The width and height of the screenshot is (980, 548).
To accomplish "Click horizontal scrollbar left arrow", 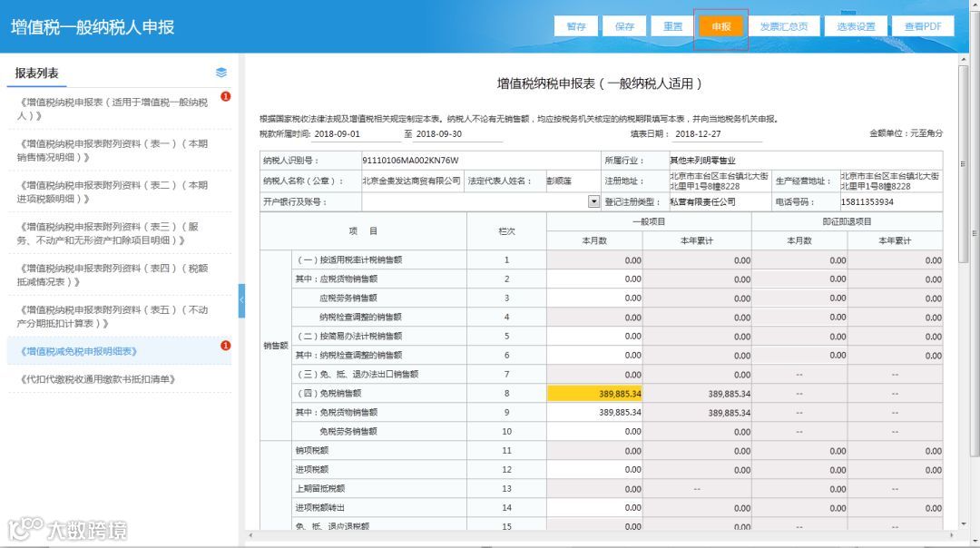I will click(250, 535).
